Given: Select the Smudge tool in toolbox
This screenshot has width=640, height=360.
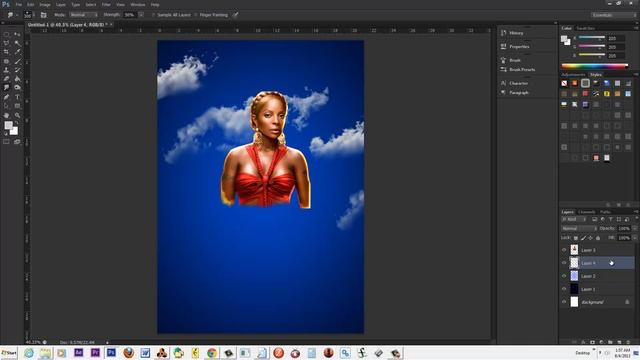Looking at the screenshot, I should click(x=6, y=88).
